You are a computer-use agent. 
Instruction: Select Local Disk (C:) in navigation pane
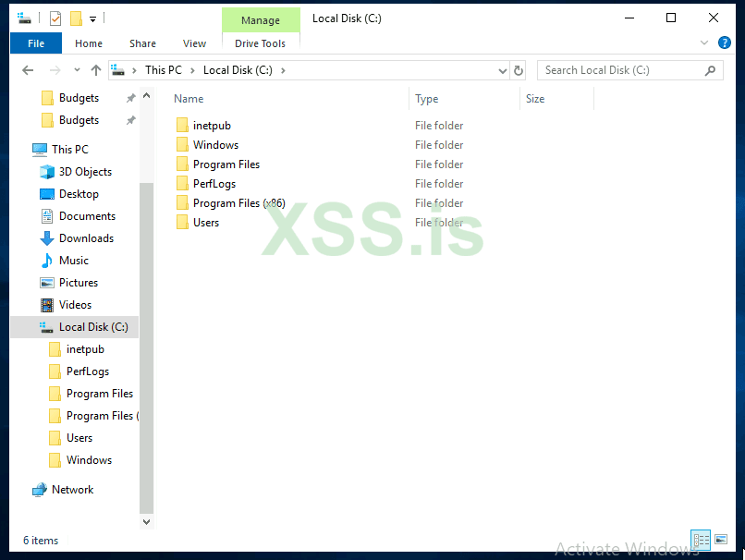pyautogui.click(x=75, y=327)
